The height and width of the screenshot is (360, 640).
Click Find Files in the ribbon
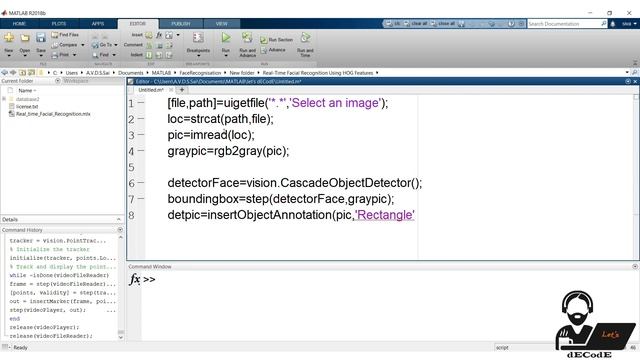65,35
